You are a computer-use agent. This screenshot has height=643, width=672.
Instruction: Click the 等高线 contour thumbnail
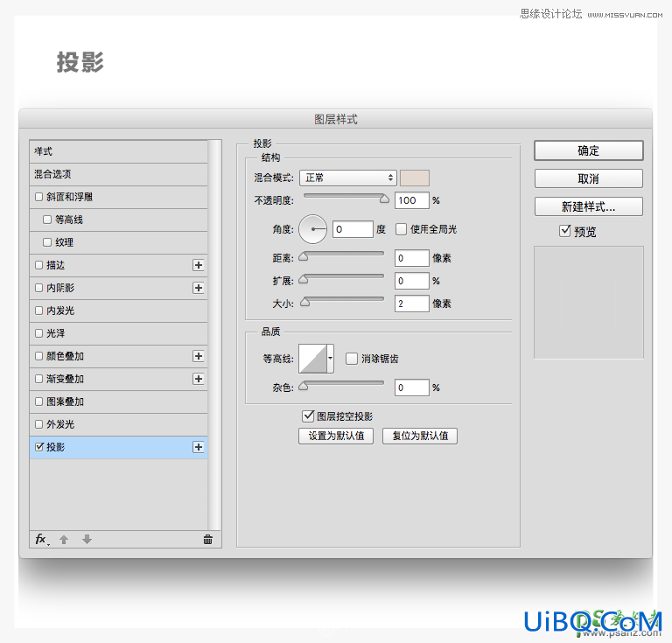(313, 359)
